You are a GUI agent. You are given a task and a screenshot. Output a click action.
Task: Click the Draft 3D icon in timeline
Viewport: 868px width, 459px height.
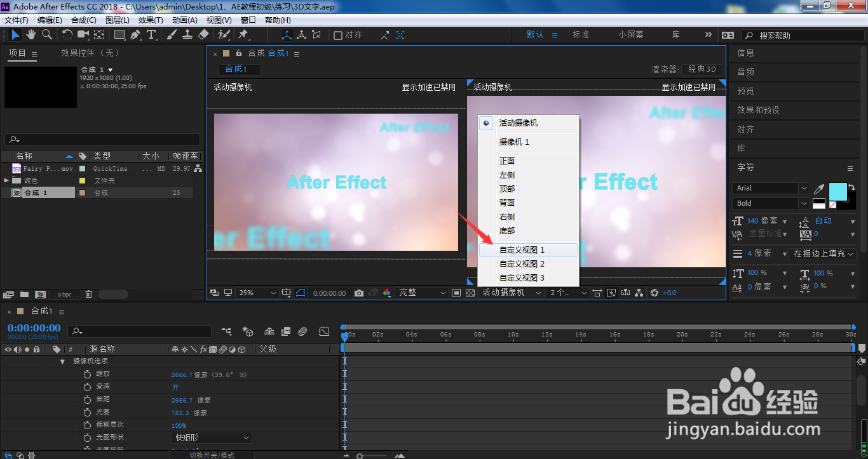(248, 331)
